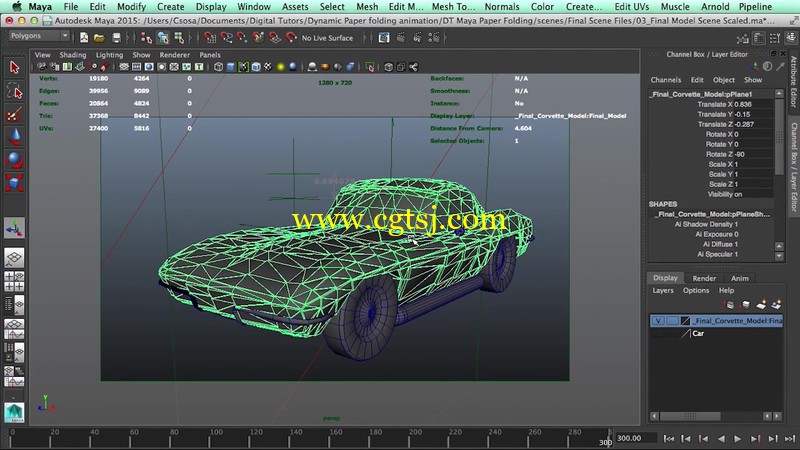Viewport: 800px width, 450px height.
Task: Open the Attribute Editor side tab
Action: click(793, 82)
